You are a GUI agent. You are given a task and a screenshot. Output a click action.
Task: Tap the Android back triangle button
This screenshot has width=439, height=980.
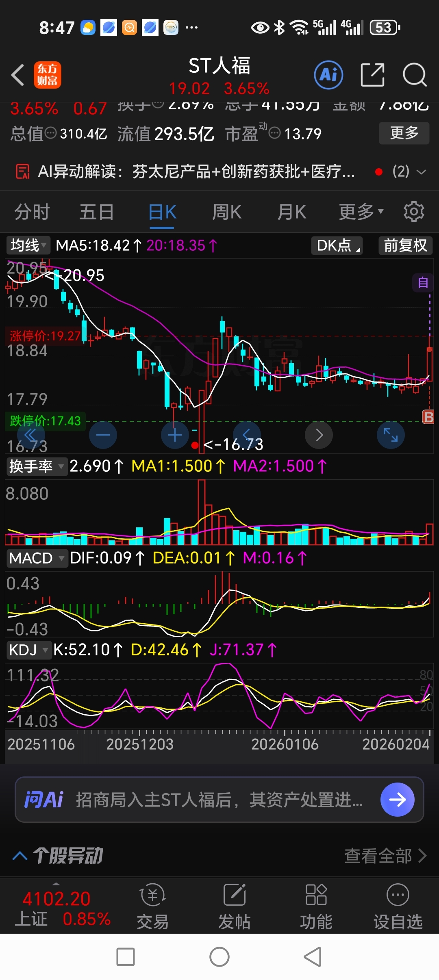click(313, 957)
